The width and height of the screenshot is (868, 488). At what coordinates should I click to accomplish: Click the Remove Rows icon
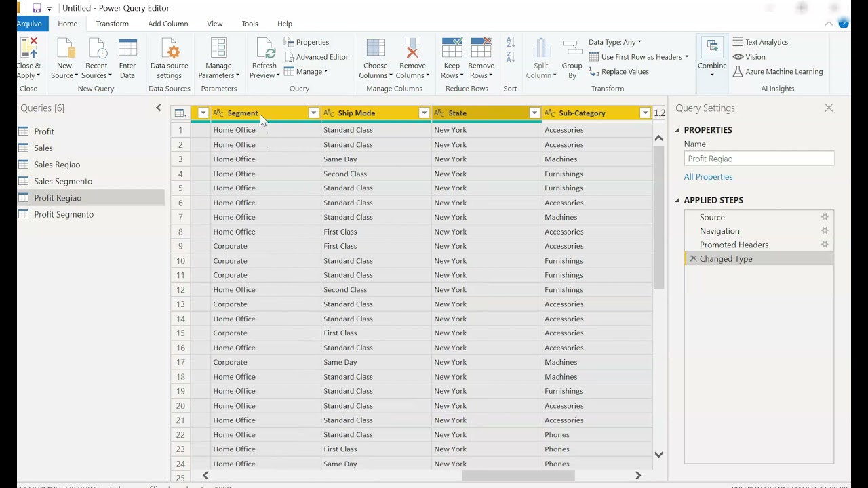pos(481,49)
